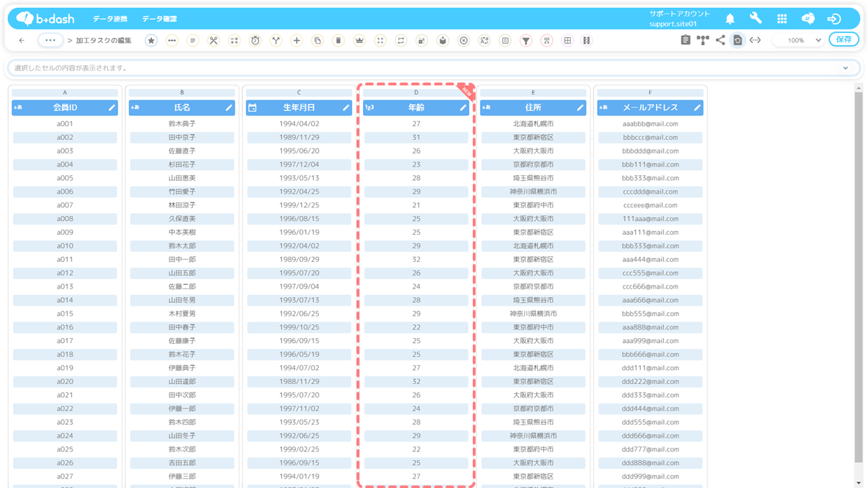Click the loop arrows icon in the toolbar

pyautogui.click(x=401, y=41)
